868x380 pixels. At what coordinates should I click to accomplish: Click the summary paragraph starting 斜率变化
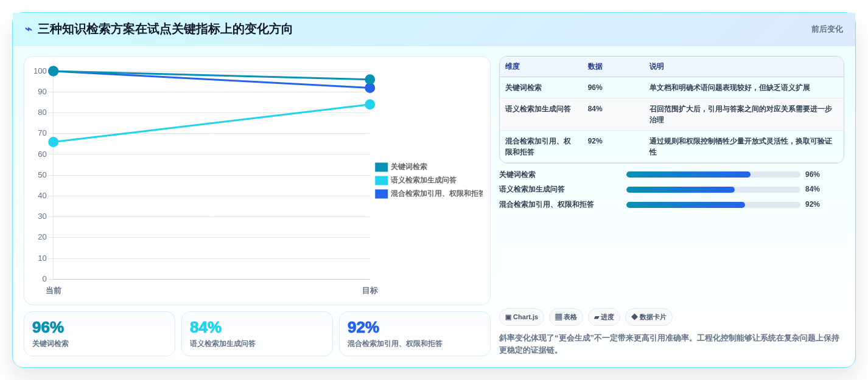coord(670,344)
